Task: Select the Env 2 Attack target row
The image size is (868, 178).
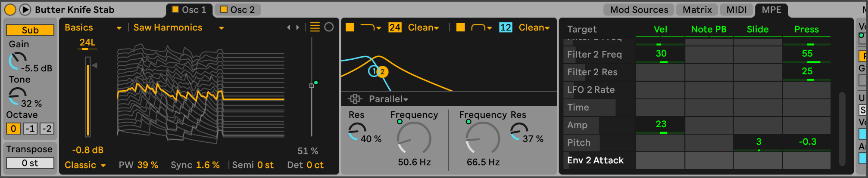Action: (x=599, y=160)
